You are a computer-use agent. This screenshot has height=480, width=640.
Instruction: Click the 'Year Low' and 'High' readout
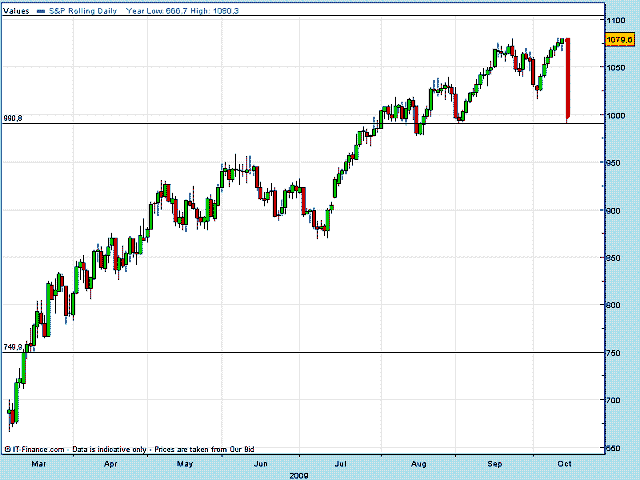182,11
